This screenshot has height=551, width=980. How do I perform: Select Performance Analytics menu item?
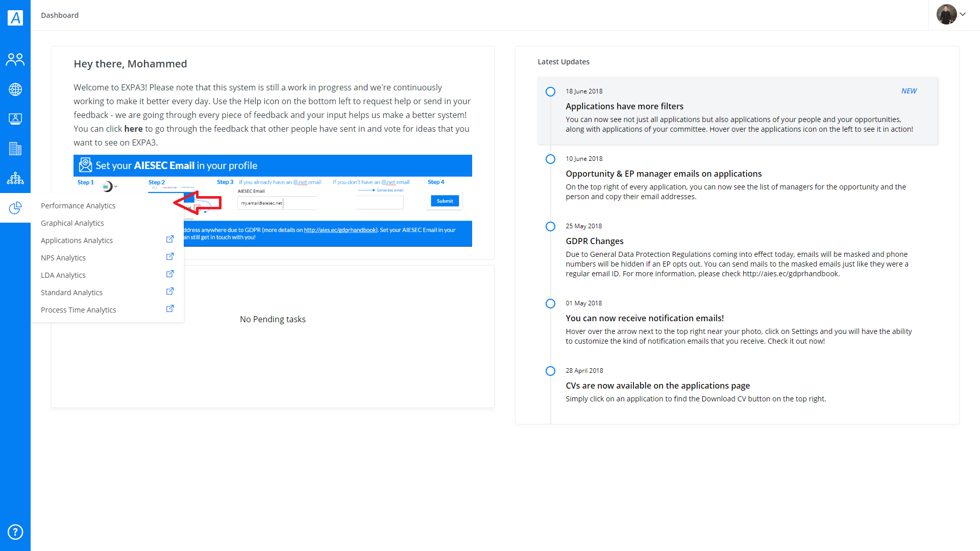pyautogui.click(x=78, y=206)
